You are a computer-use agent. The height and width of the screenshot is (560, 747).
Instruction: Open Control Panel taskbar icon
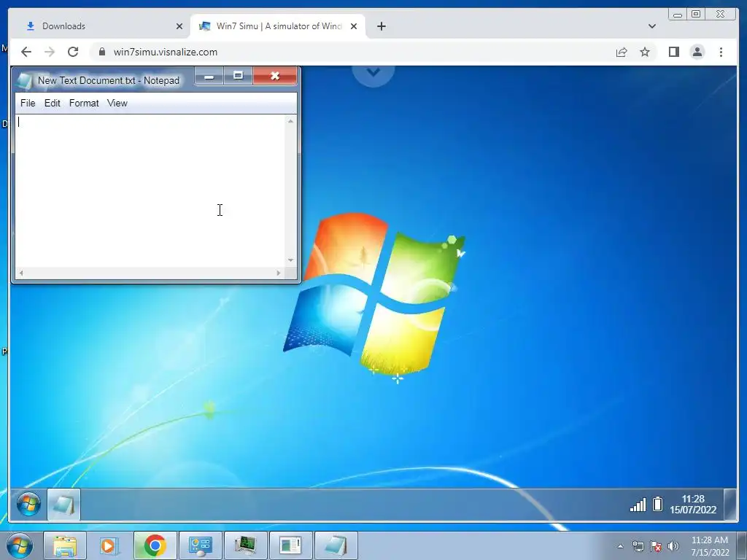point(200,545)
